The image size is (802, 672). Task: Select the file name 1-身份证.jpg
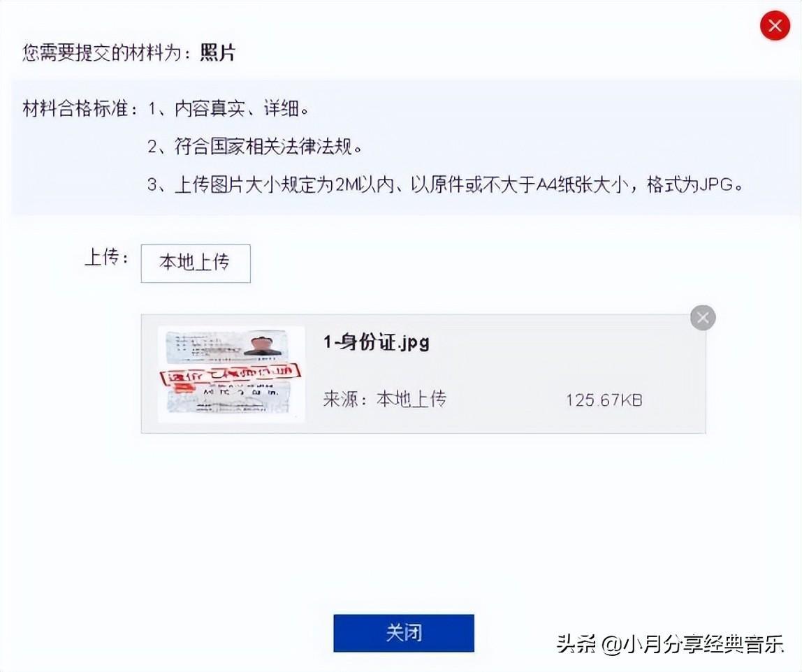click(x=376, y=342)
